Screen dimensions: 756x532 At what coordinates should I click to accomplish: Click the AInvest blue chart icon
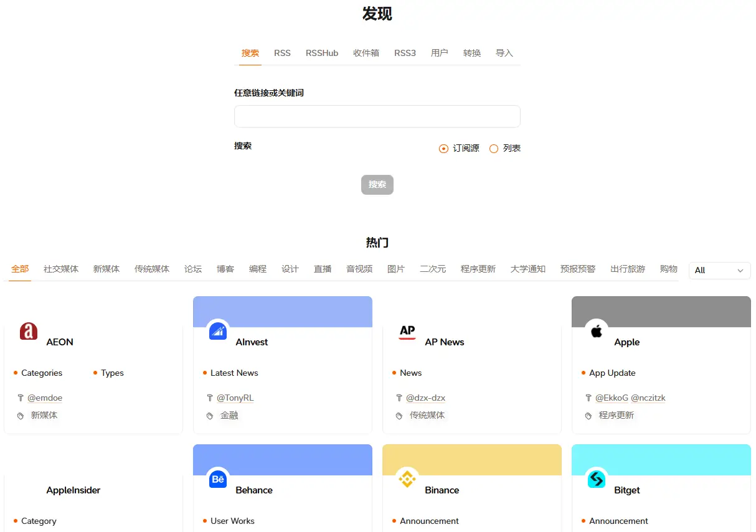(218, 331)
